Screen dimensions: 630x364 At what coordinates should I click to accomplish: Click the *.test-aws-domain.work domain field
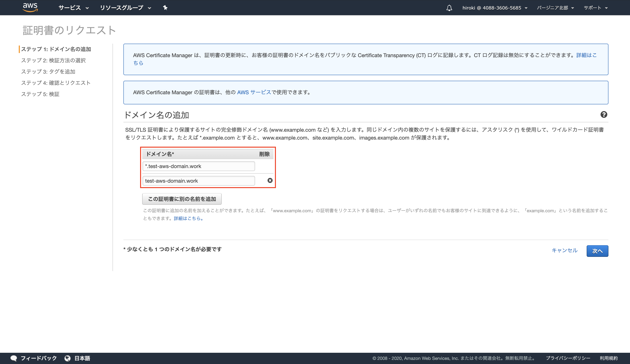[198, 166]
